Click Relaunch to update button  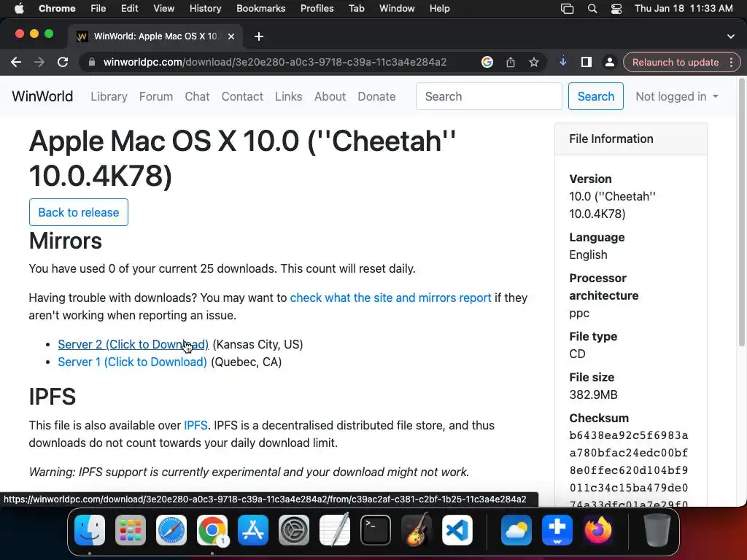click(x=675, y=63)
